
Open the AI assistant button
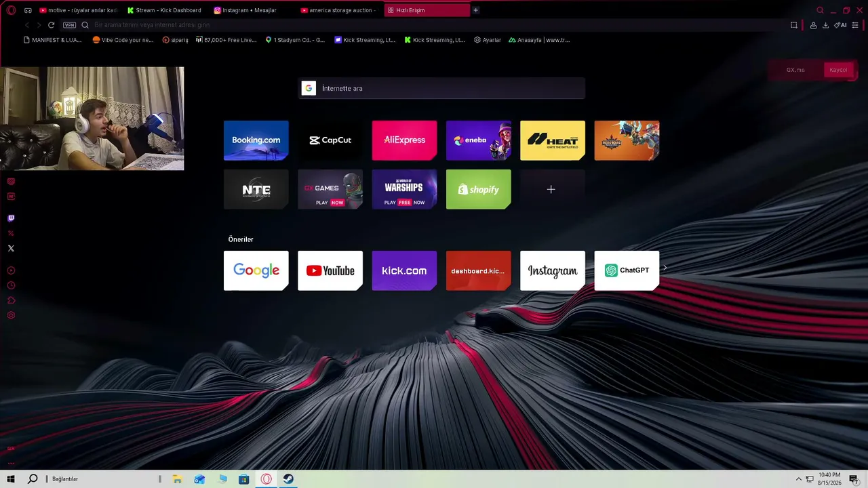(840, 25)
